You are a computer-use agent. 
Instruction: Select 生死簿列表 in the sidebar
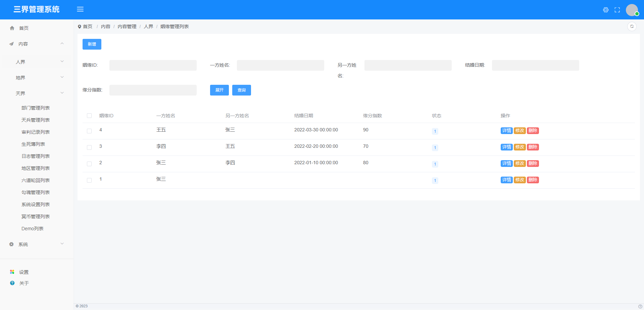point(35,144)
